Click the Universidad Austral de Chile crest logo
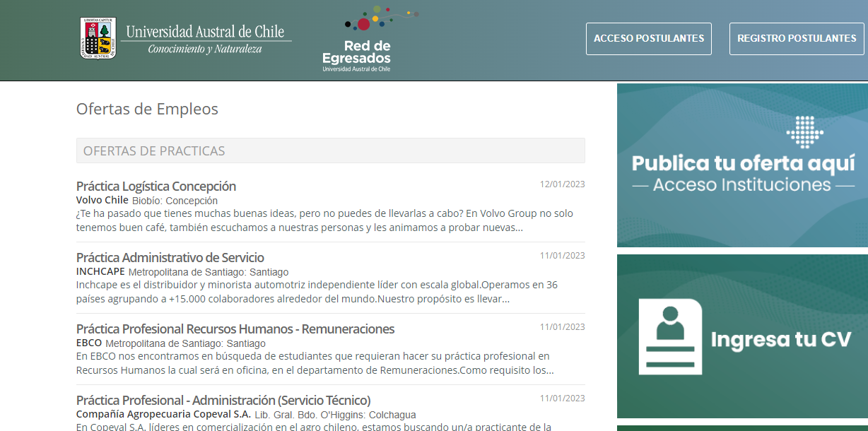Viewport: 868px width, 431px height. (x=98, y=38)
